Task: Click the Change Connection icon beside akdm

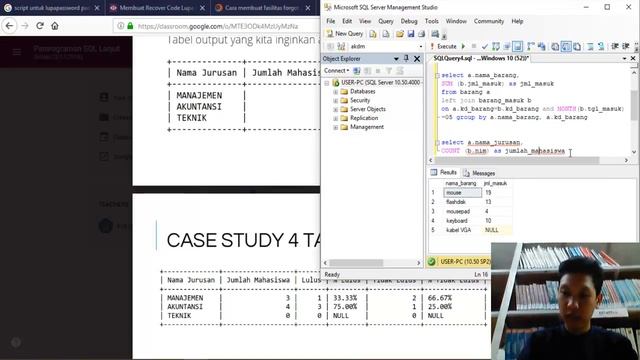Action: point(341,47)
